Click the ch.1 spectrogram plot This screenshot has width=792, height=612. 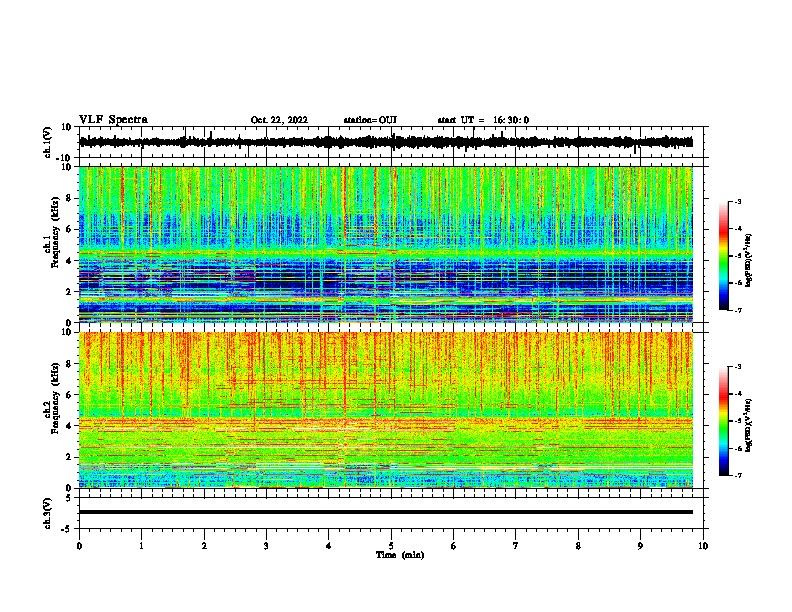(386, 244)
